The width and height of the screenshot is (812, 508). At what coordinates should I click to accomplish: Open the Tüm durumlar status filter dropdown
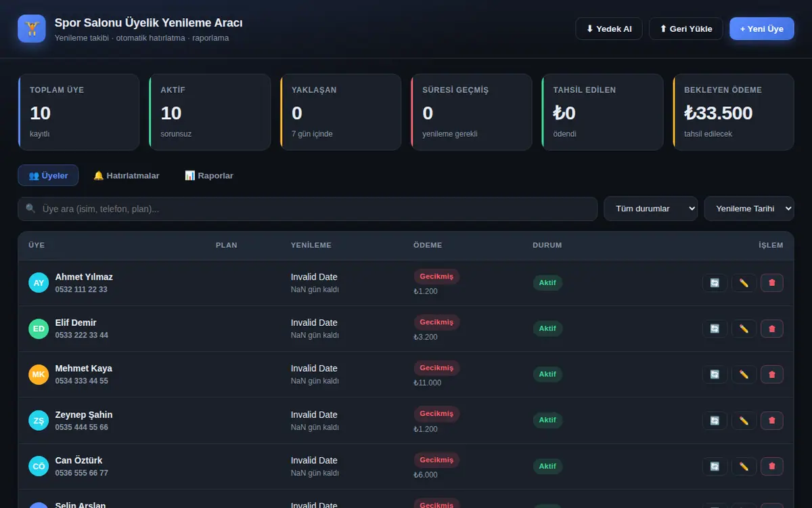650,209
